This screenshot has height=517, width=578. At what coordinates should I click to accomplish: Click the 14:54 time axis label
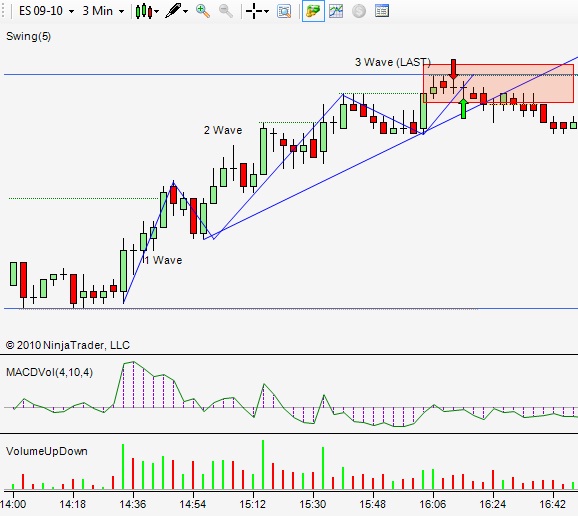193,504
